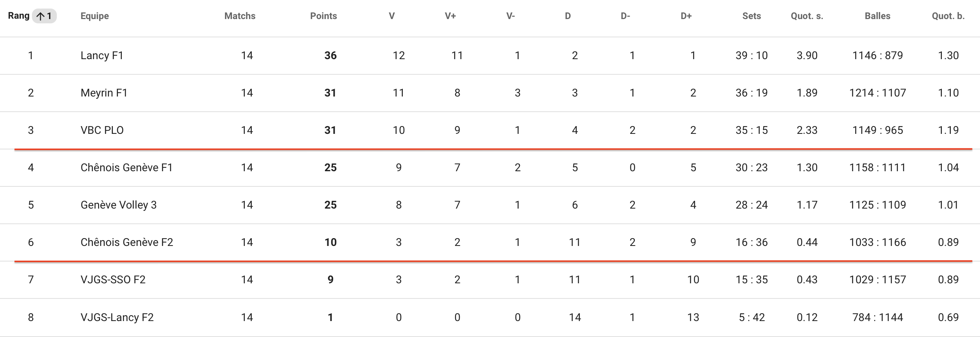Click the Quot. s. column header
The width and height of the screenshot is (980, 337).
(x=807, y=16)
